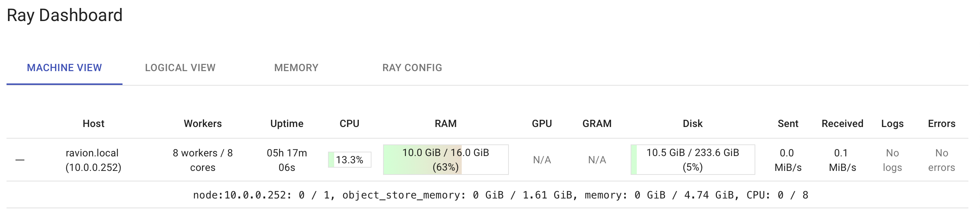Image resolution: width=980 pixels, height=209 pixels.
Task: Click the Uptime column header
Action: click(286, 123)
